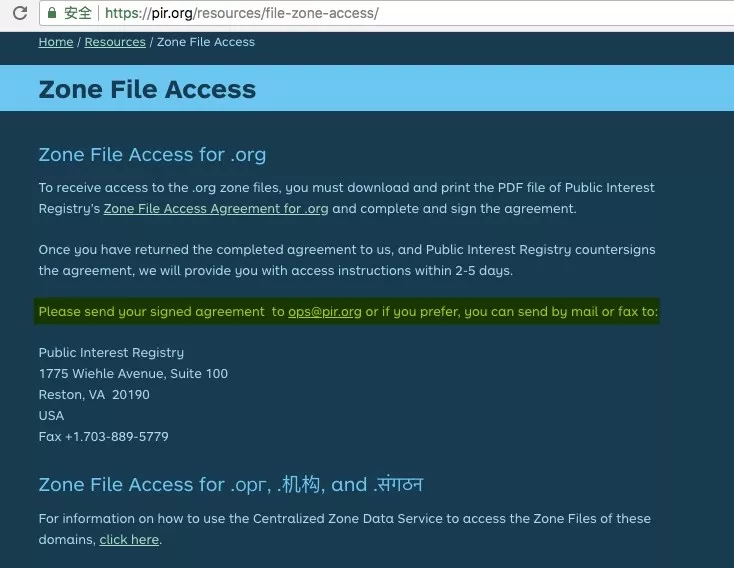Screen dimensions: 734x568
Task: Follow the 'click here' link
Action: point(129,540)
